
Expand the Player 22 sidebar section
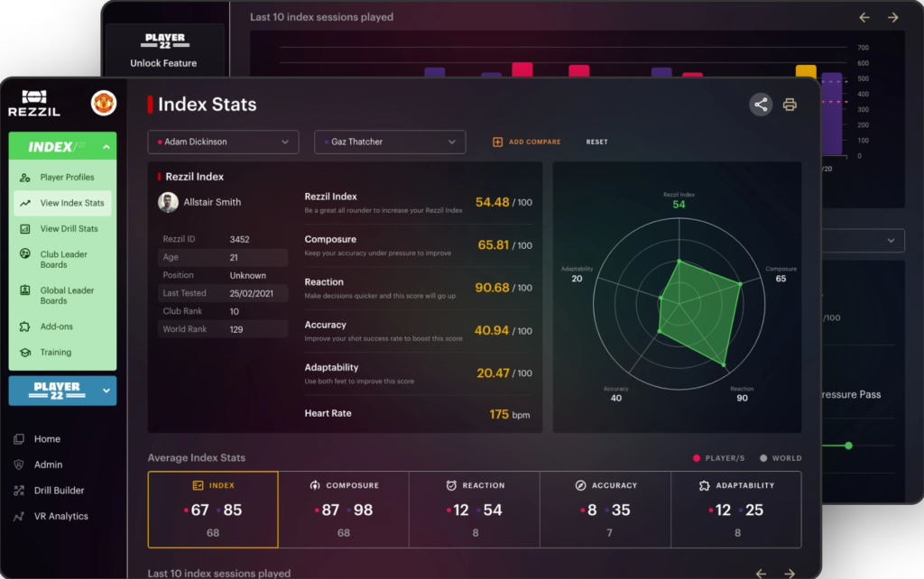[106, 391]
